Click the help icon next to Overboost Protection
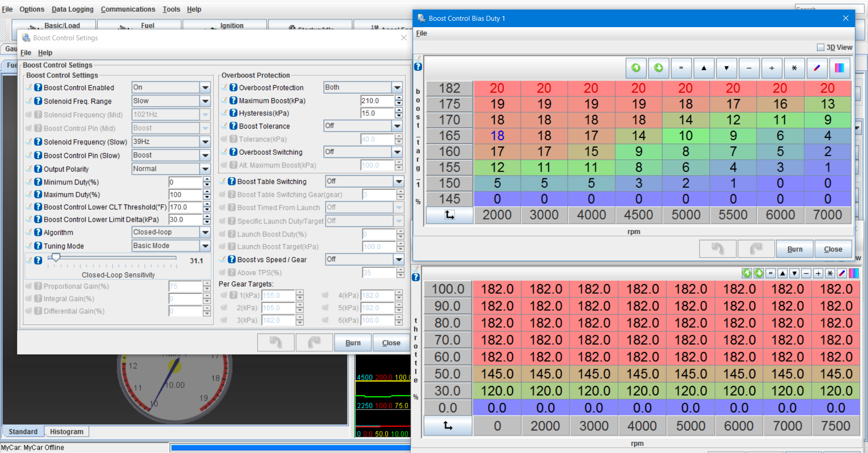This screenshot has height=453, width=868. click(233, 88)
